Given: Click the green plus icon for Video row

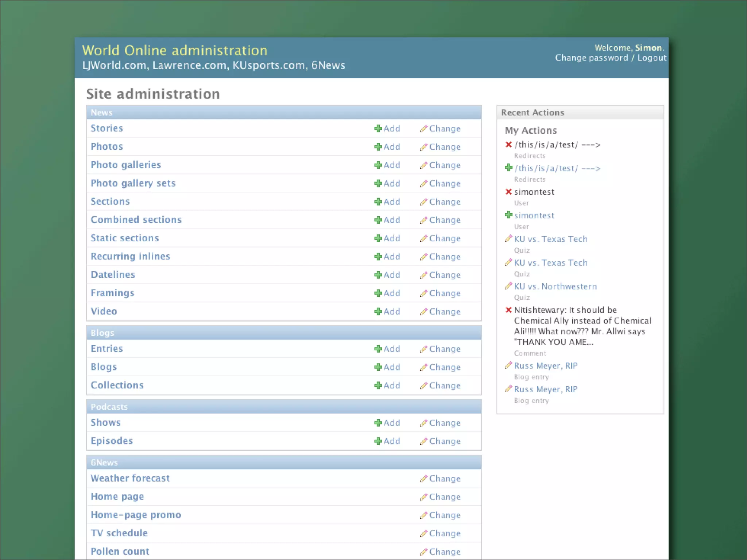Looking at the screenshot, I should pyautogui.click(x=378, y=311).
